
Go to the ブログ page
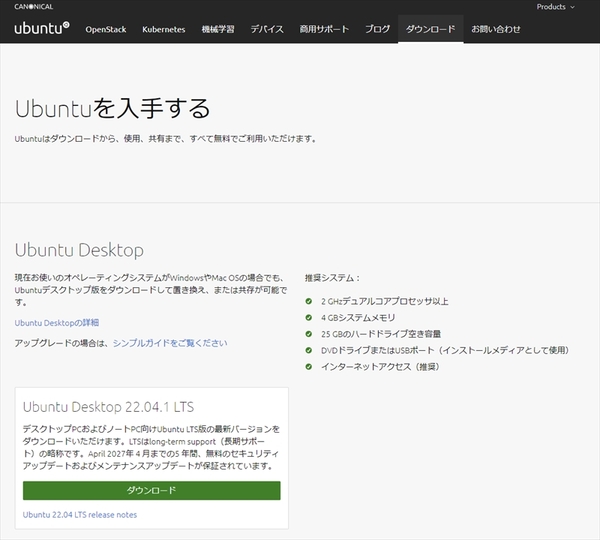[x=378, y=29]
